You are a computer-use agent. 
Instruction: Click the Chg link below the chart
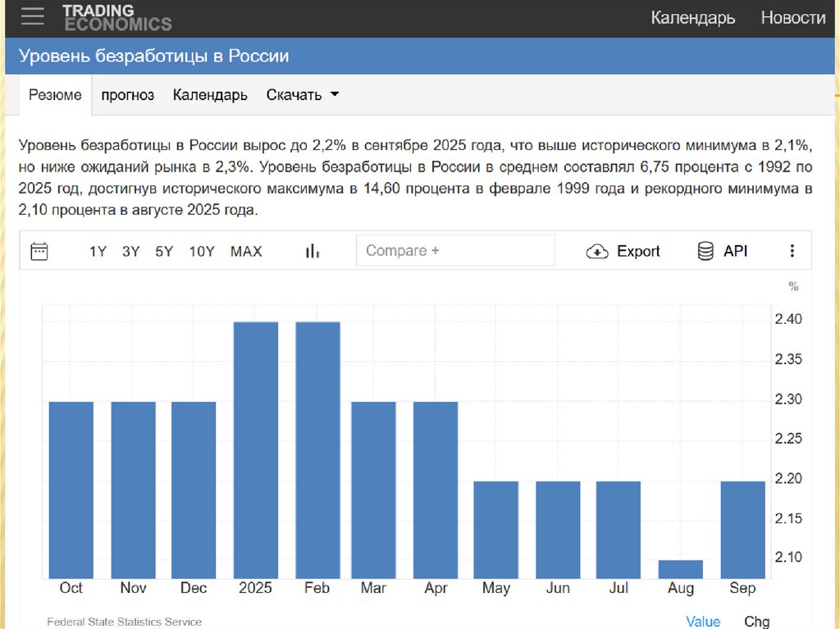pos(756,622)
